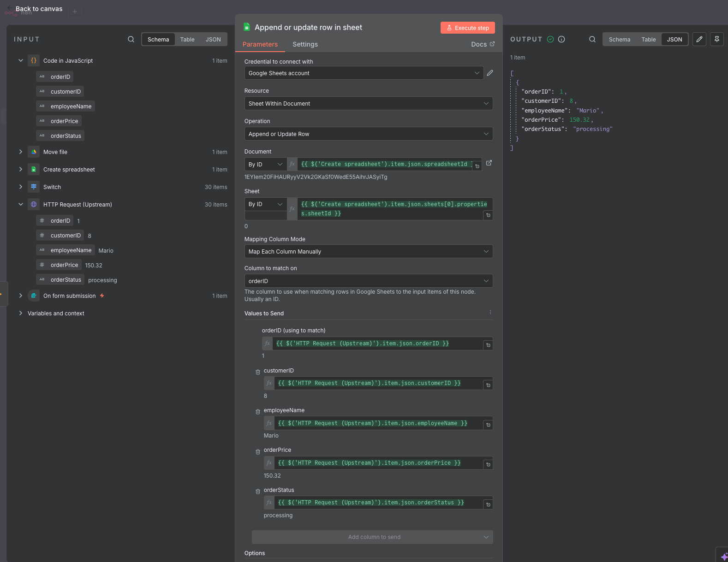
Task: Switch input view to JSON
Action: click(213, 40)
